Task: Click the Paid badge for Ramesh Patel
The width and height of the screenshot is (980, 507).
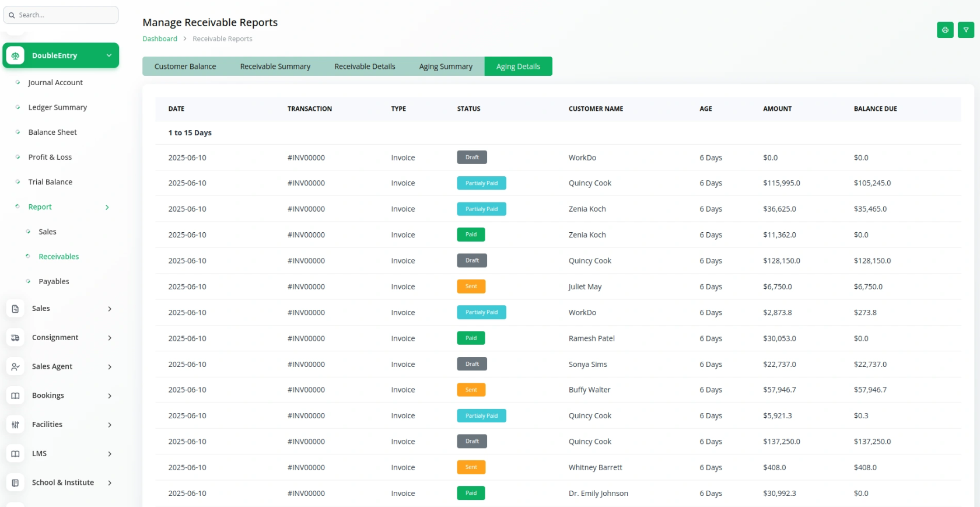Action: [x=471, y=338]
